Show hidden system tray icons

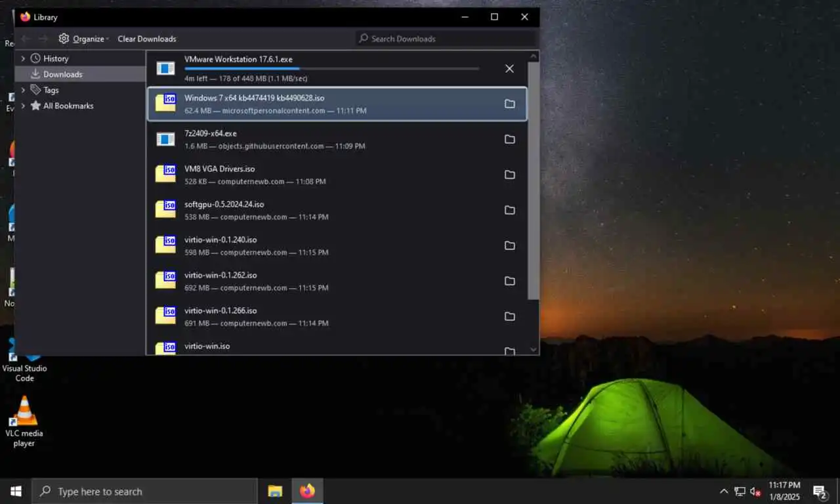click(724, 491)
